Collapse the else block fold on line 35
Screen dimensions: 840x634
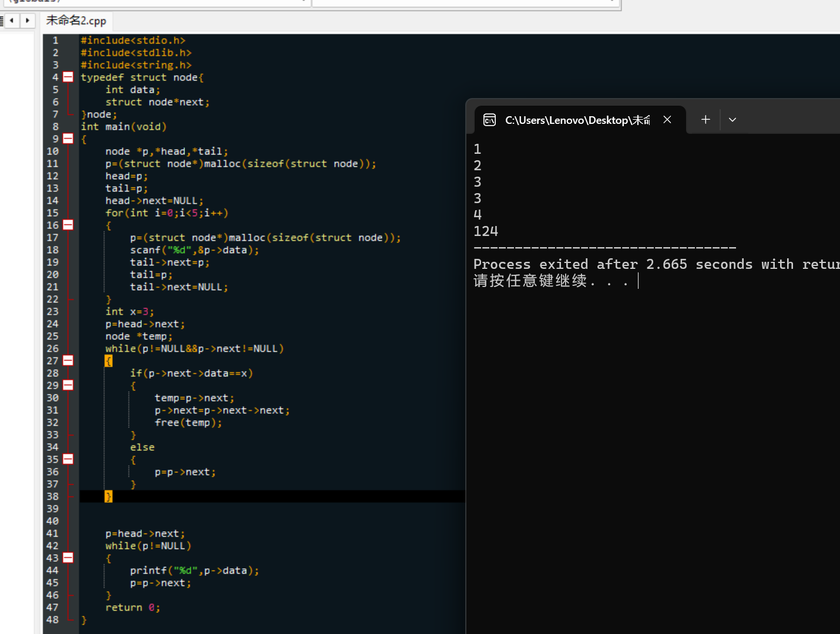(68, 459)
